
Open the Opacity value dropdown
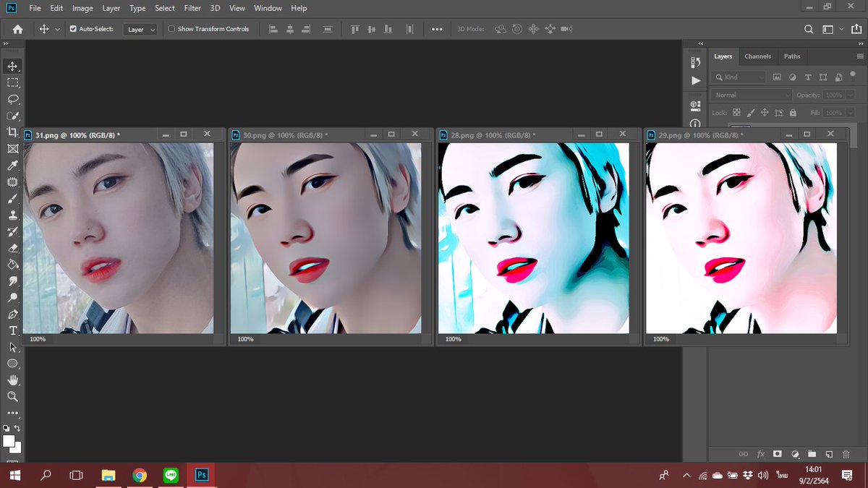851,95
